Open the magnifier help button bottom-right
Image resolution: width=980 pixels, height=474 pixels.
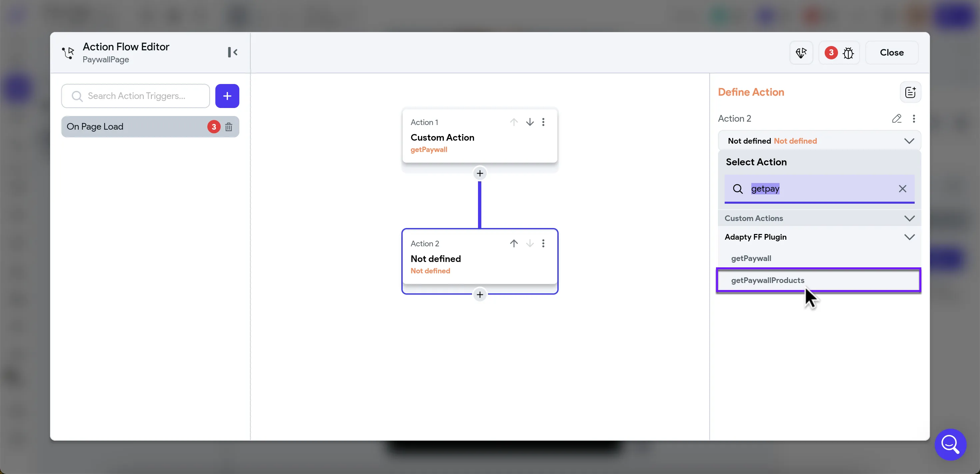pyautogui.click(x=950, y=444)
